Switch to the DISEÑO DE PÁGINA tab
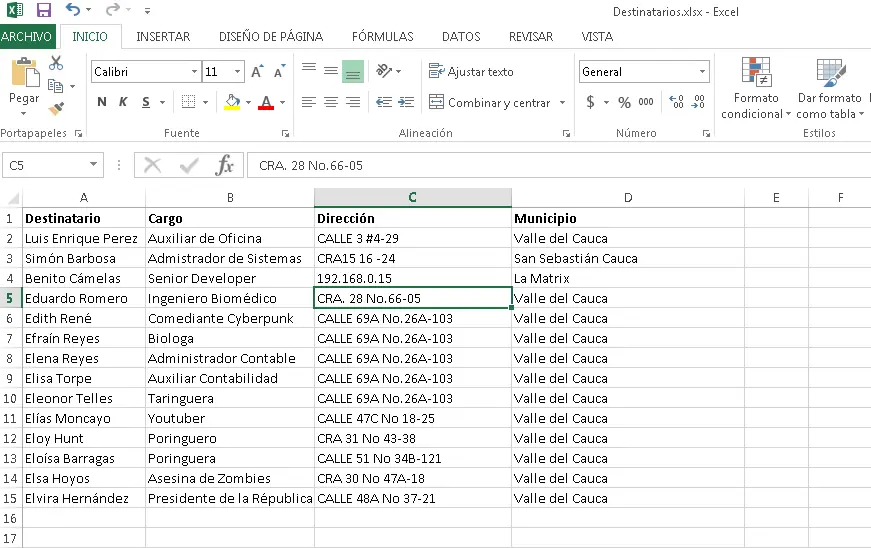 tap(271, 37)
